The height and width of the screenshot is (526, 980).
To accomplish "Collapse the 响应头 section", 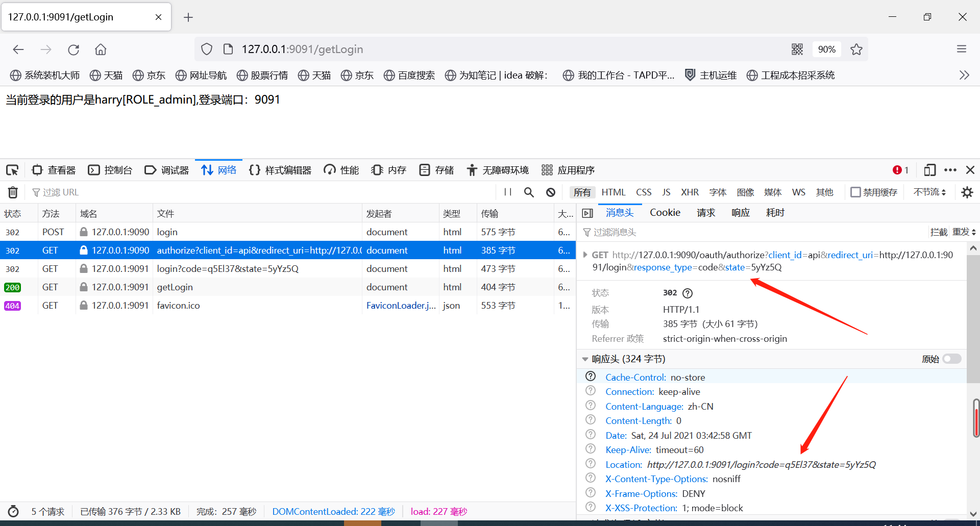I will [585, 359].
